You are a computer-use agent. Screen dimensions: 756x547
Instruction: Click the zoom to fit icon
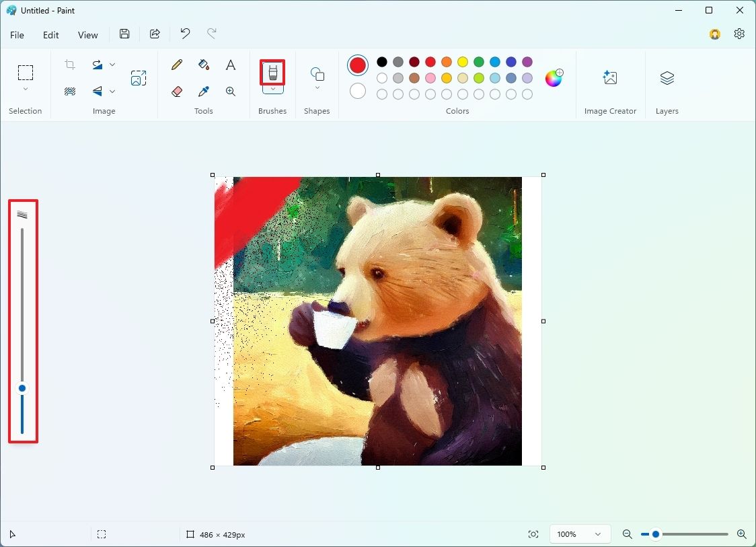[x=533, y=534]
